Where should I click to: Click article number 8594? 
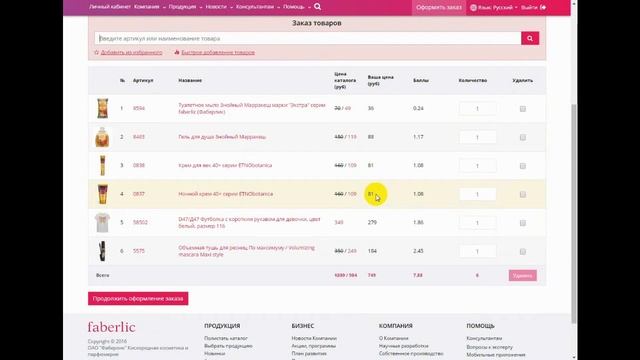tap(139, 108)
